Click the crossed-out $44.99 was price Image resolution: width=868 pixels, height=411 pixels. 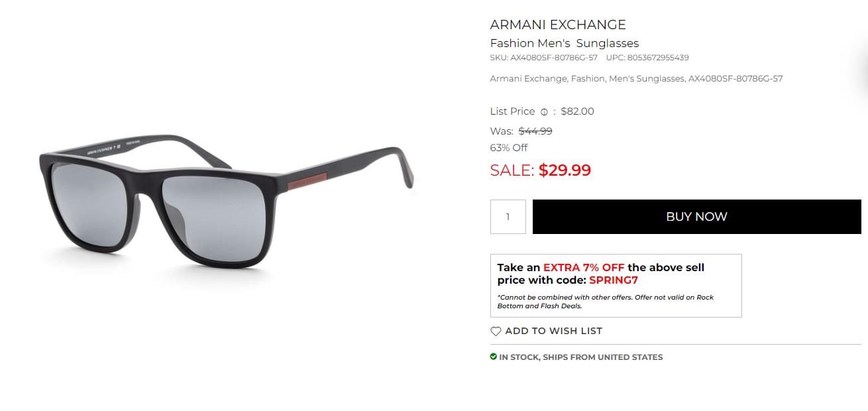click(x=535, y=131)
